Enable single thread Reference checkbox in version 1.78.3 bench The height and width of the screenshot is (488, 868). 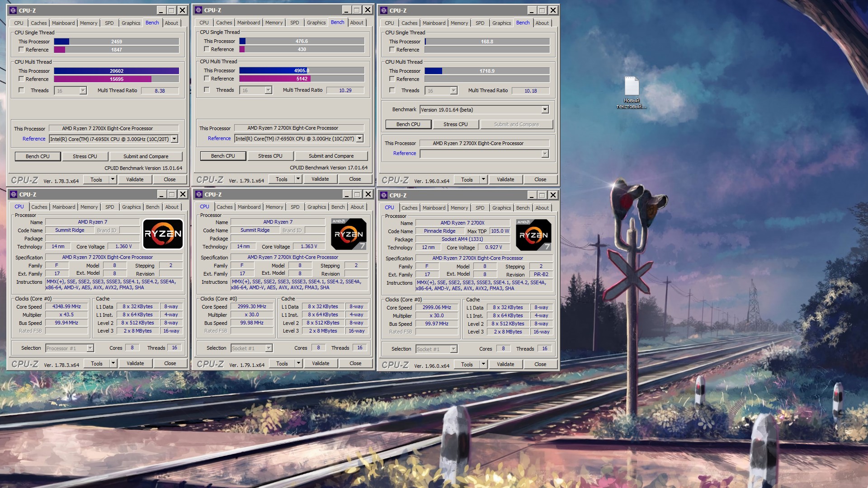coord(21,50)
